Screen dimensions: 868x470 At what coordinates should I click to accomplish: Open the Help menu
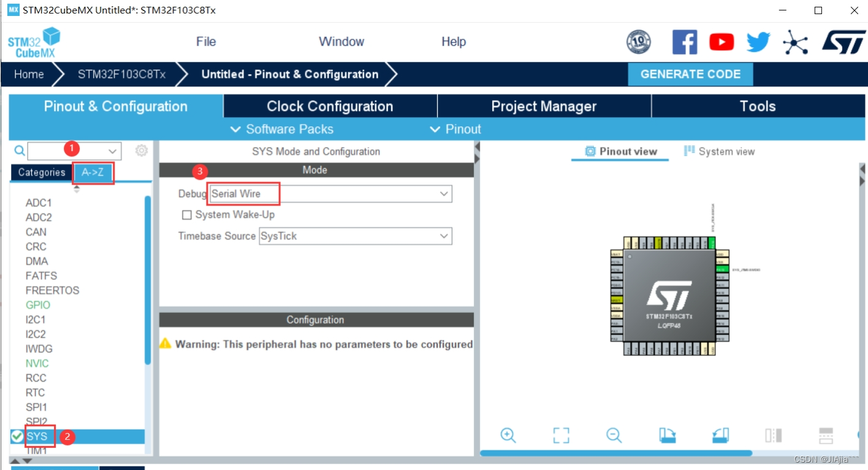click(x=454, y=42)
